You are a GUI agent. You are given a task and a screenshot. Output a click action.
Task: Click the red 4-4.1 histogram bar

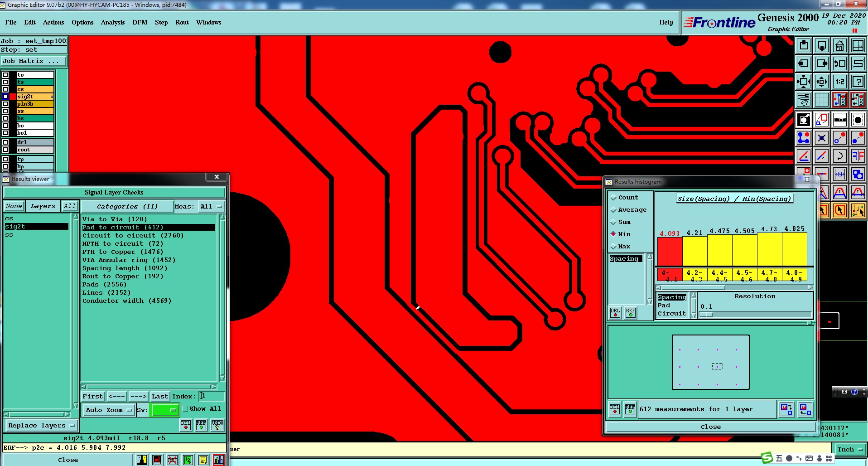click(x=670, y=252)
